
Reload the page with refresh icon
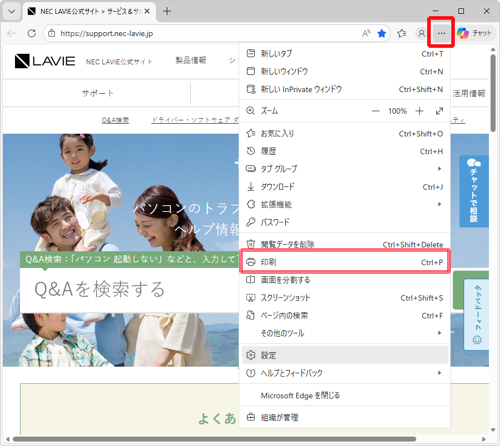click(31, 33)
